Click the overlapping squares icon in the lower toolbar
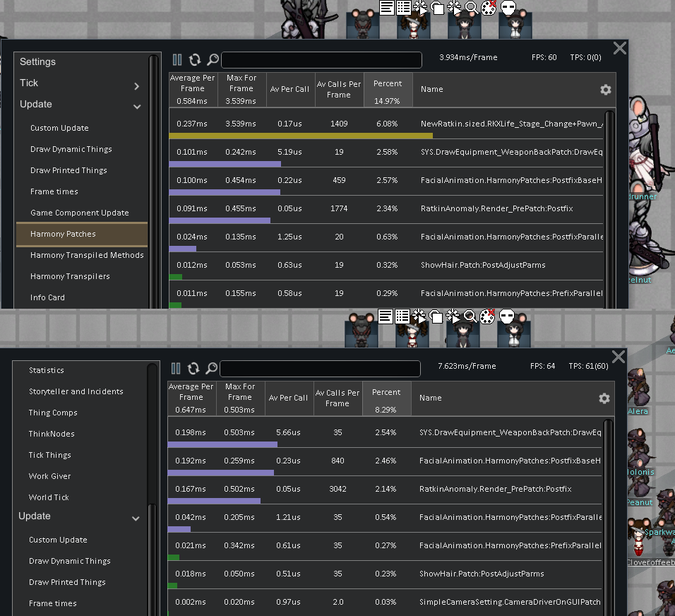Screen dimensions: 675x616 pos(436,316)
